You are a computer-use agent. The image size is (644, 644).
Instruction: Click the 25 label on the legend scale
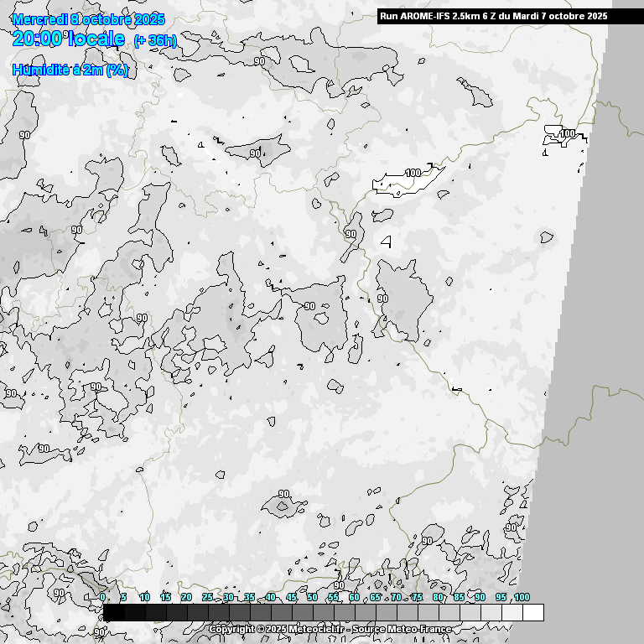point(207,597)
